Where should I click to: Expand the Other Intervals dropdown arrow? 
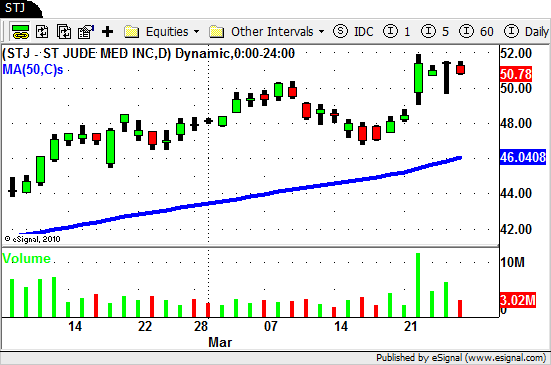point(321,32)
